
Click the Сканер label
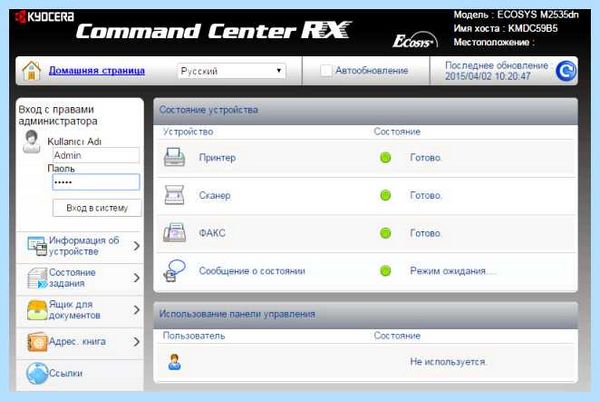point(215,196)
